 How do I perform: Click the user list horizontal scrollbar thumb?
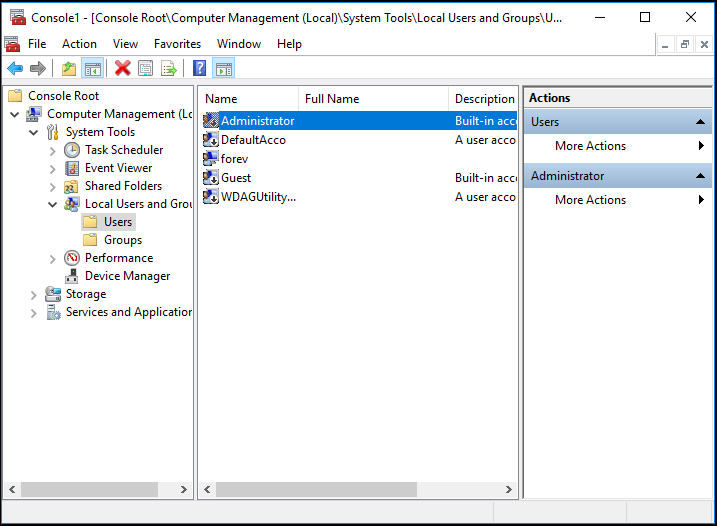[x=316, y=489]
